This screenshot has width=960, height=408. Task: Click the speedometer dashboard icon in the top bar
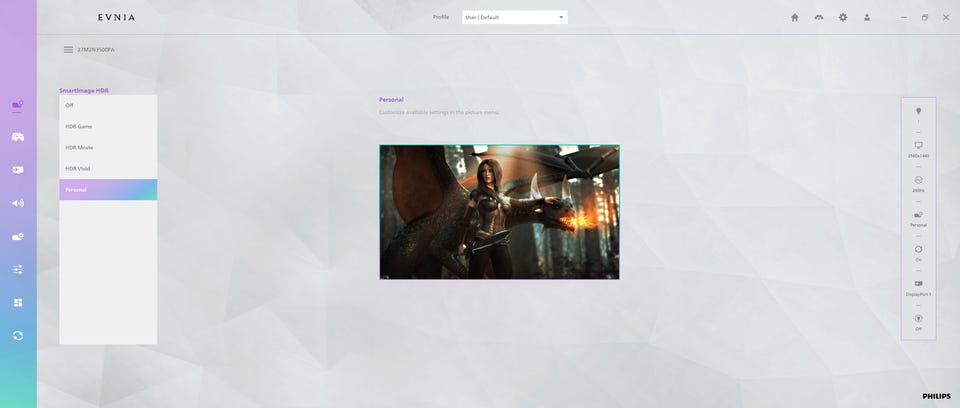click(x=819, y=17)
